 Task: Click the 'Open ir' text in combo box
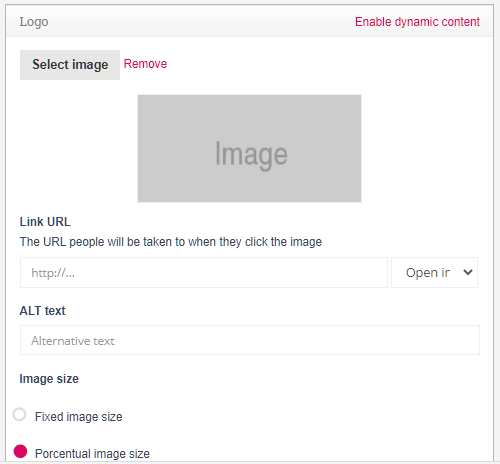click(x=428, y=273)
